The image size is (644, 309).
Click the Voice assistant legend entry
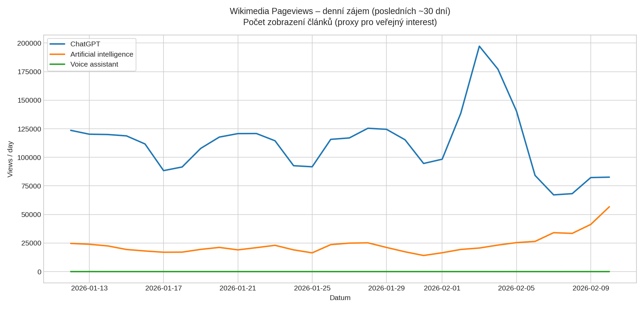94,64
